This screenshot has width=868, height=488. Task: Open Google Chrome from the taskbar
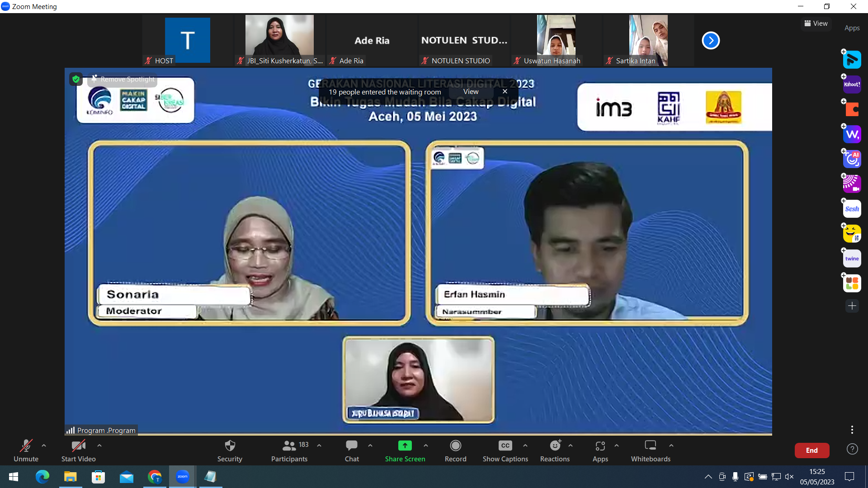[x=155, y=477]
